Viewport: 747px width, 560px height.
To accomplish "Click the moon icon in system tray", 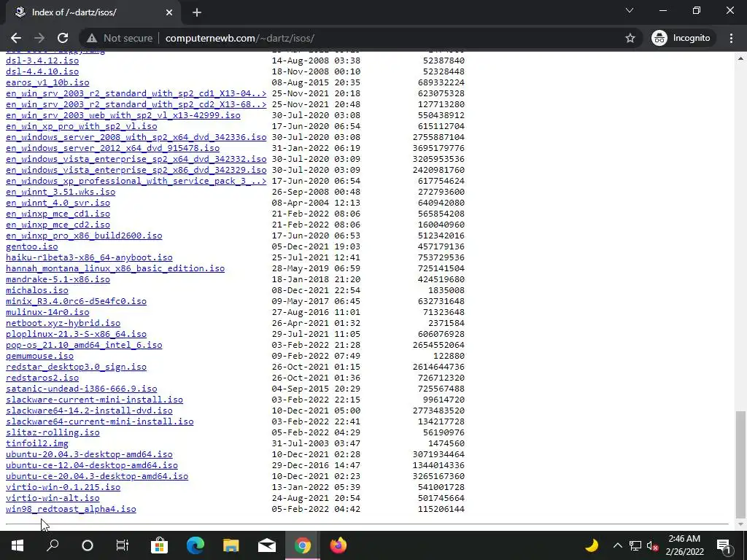I will click(591, 545).
